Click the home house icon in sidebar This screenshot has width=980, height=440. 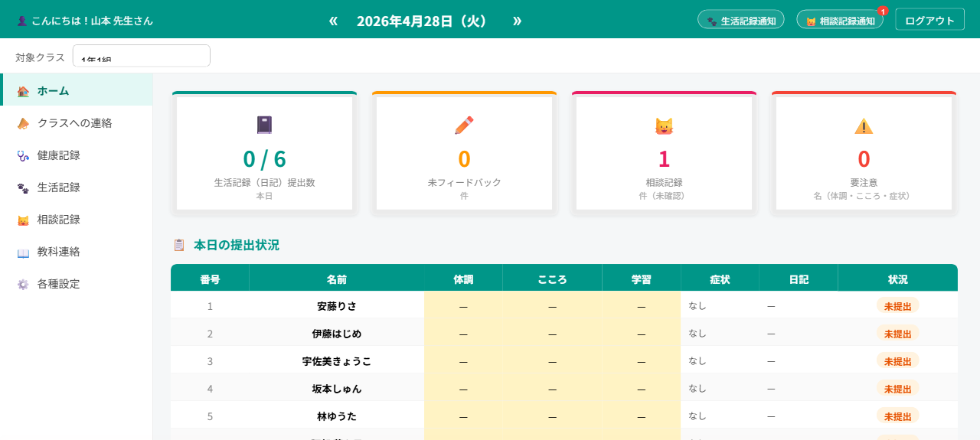pos(23,91)
